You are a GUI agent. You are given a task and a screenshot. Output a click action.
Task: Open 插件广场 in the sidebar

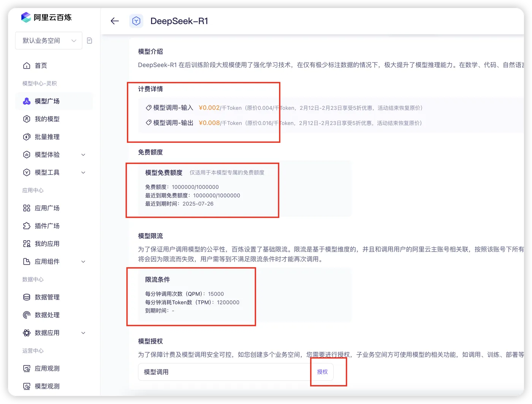click(x=54, y=226)
